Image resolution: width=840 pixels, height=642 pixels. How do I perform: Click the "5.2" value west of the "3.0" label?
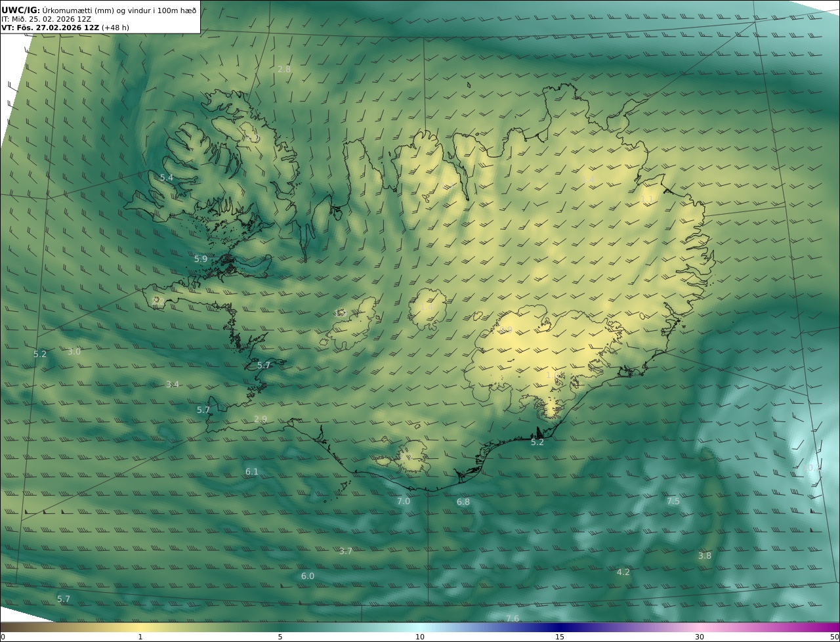(x=40, y=354)
